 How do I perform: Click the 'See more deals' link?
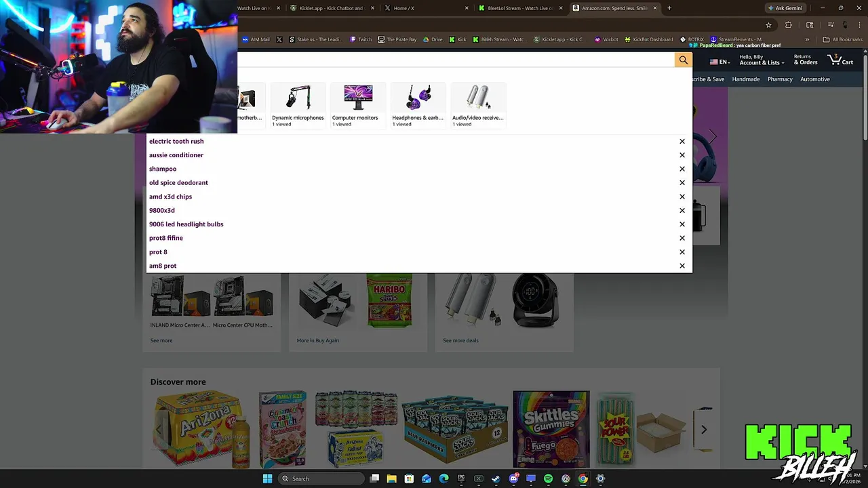pyautogui.click(x=460, y=340)
